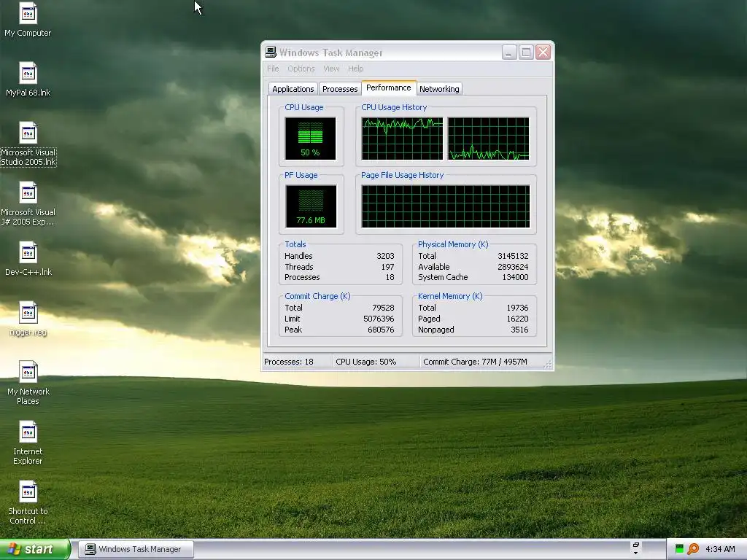
Task: Click the Commit Charge (K) group label
Action: pos(317,296)
